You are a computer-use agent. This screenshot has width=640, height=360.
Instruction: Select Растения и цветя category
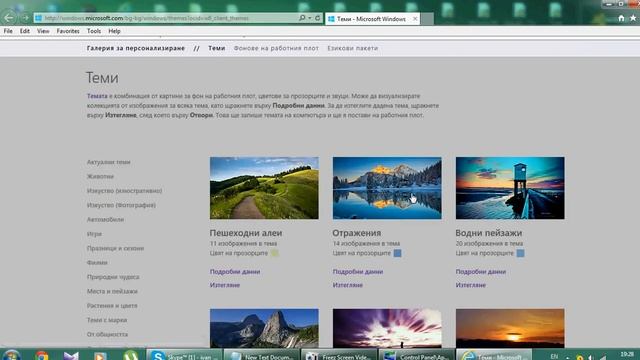[112, 305]
